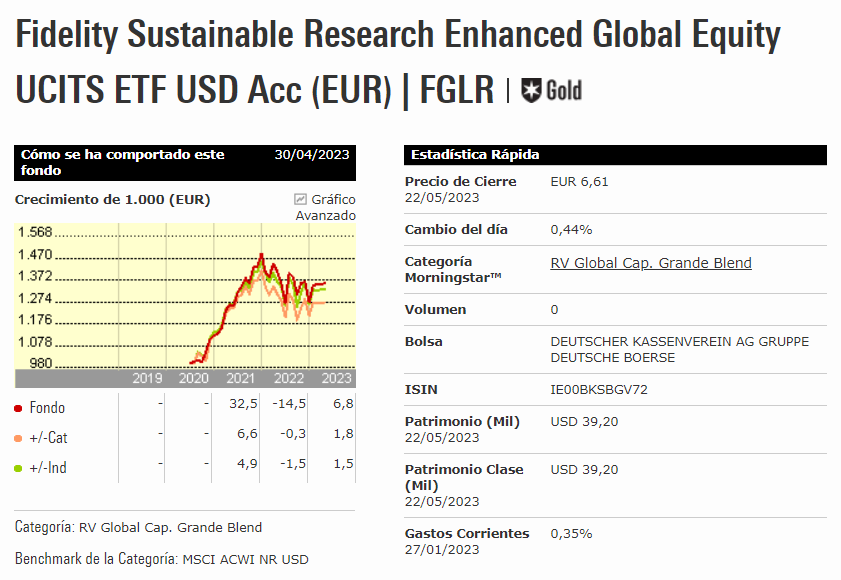This screenshot has height=580, width=841.
Task: Click the 2019 year label on chart axis
Action: point(147,378)
